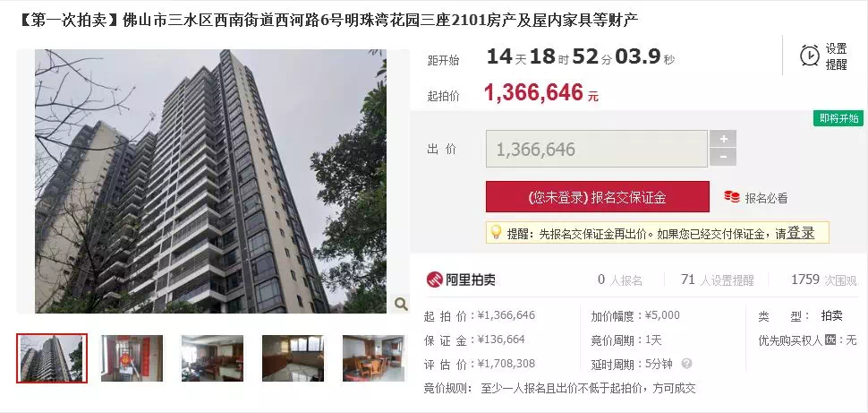
Task: Select the third living room thumbnail
Action: [213, 358]
